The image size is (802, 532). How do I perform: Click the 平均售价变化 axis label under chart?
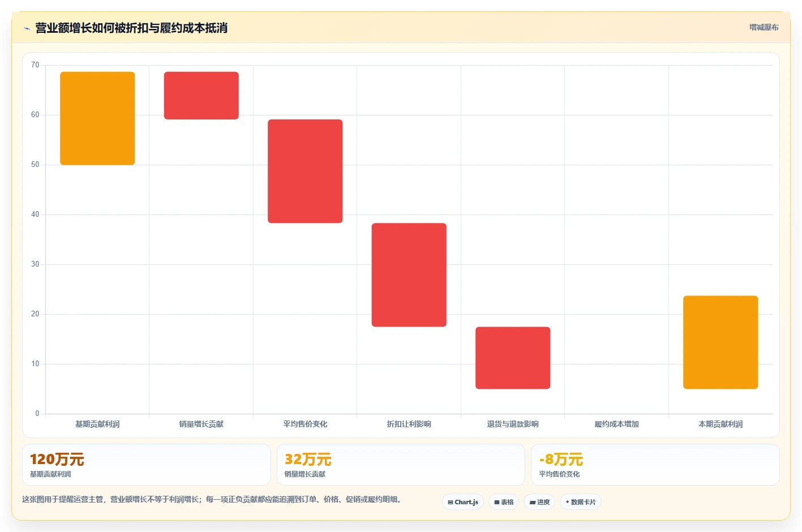point(305,424)
